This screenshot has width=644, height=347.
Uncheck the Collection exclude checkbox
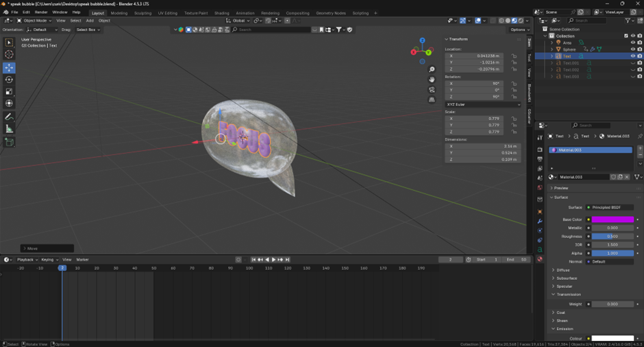pos(626,36)
